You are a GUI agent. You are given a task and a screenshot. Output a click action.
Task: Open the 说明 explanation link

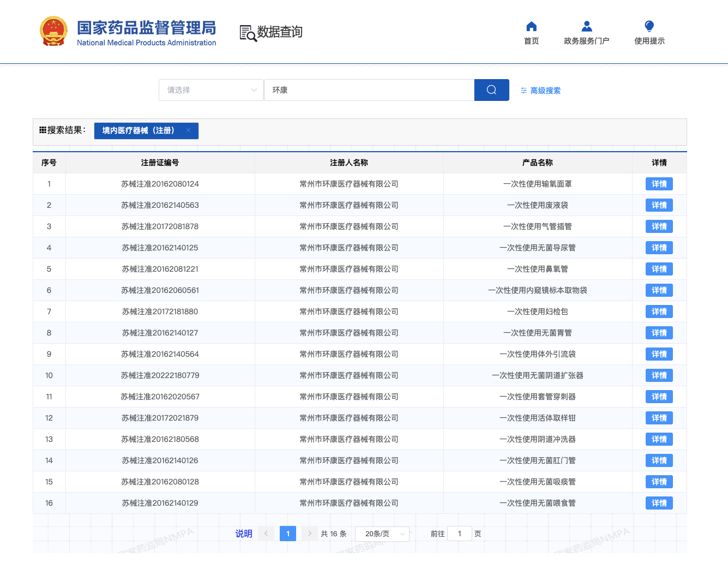point(244,534)
